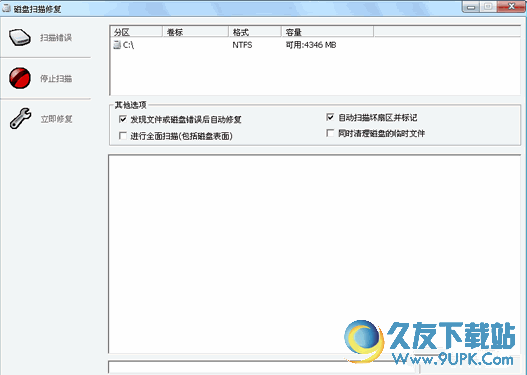Image resolution: width=527 pixels, height=375 pixels.
Task: Sort by 格式 column header
Action: [x=255, y=32]
